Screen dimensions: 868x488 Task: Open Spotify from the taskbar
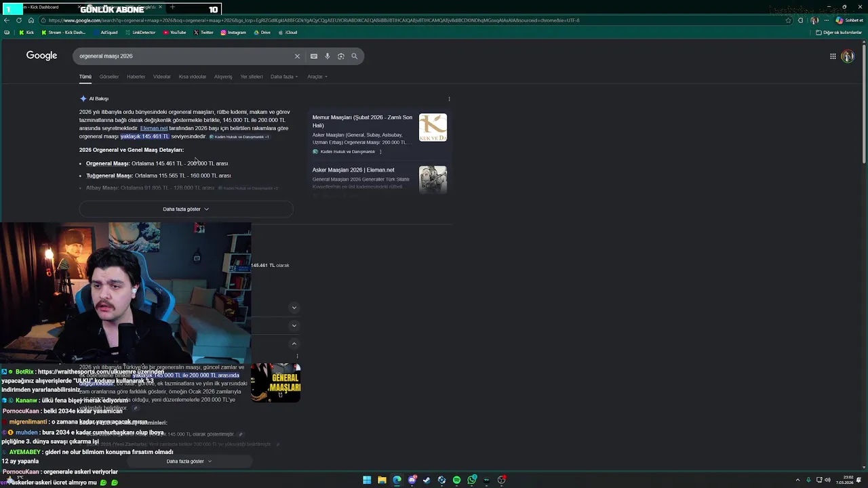click(x=456, y=480)
